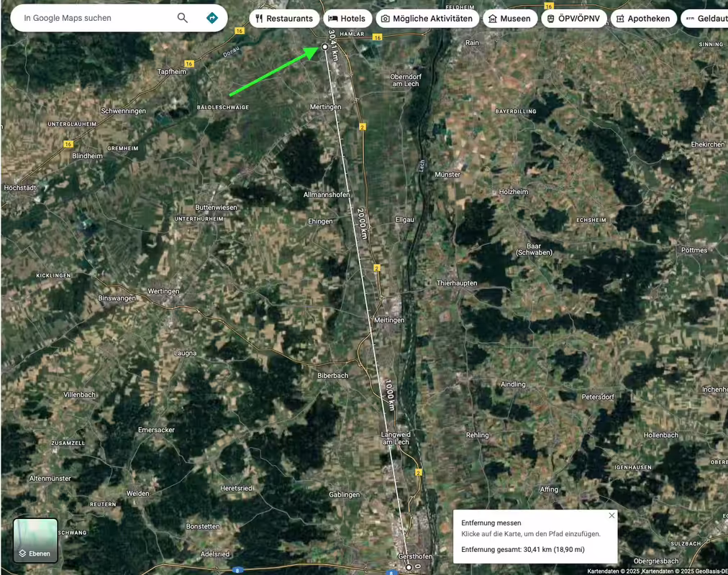
Task: Click the Höchstädt place label
Action: tap(20, 188)
